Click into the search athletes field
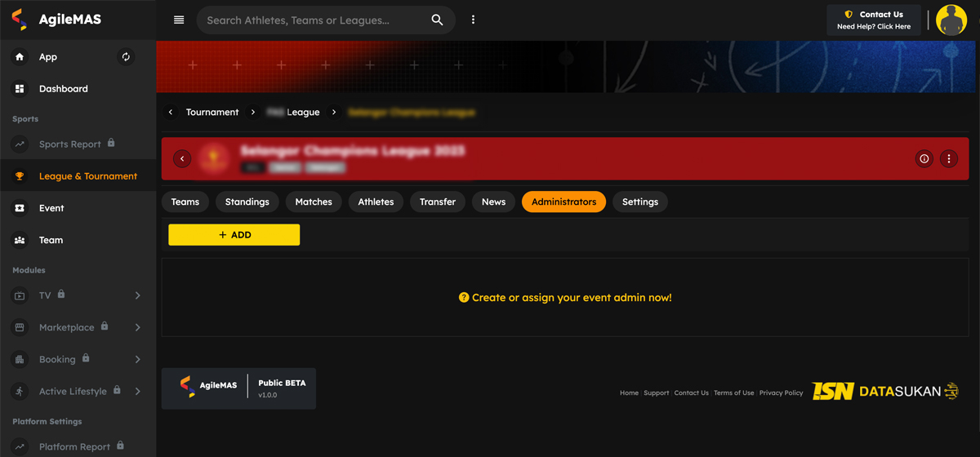980x457 pixels. point(314,20)
